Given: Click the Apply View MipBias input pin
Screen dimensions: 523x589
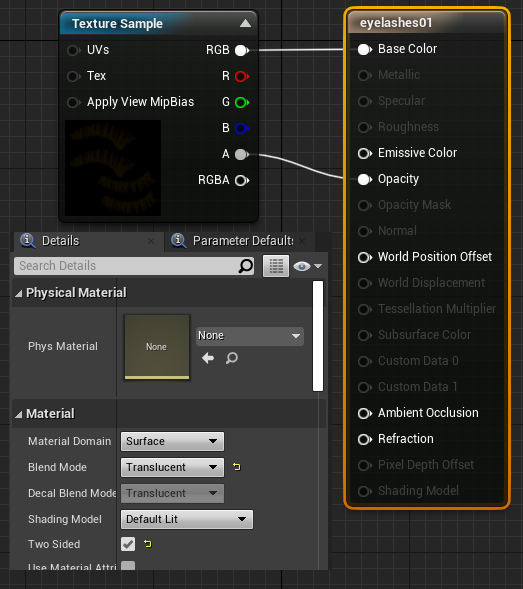Looking at the screenshot, I should [74, 102].
